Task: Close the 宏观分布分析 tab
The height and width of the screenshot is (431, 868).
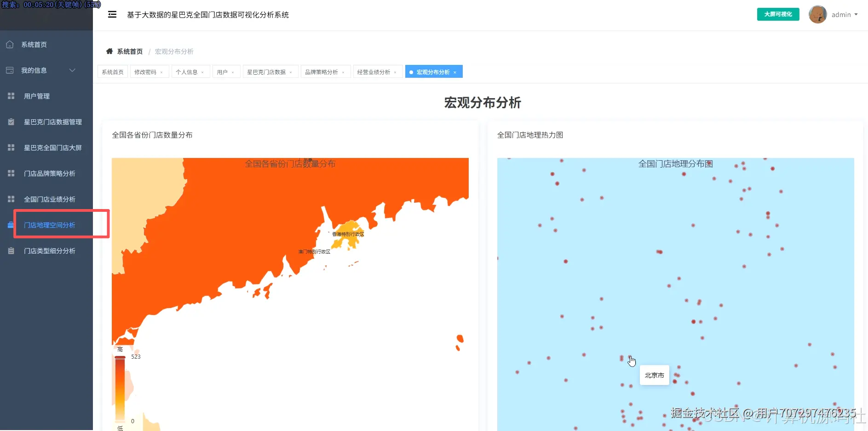Action: click(455, 71)
